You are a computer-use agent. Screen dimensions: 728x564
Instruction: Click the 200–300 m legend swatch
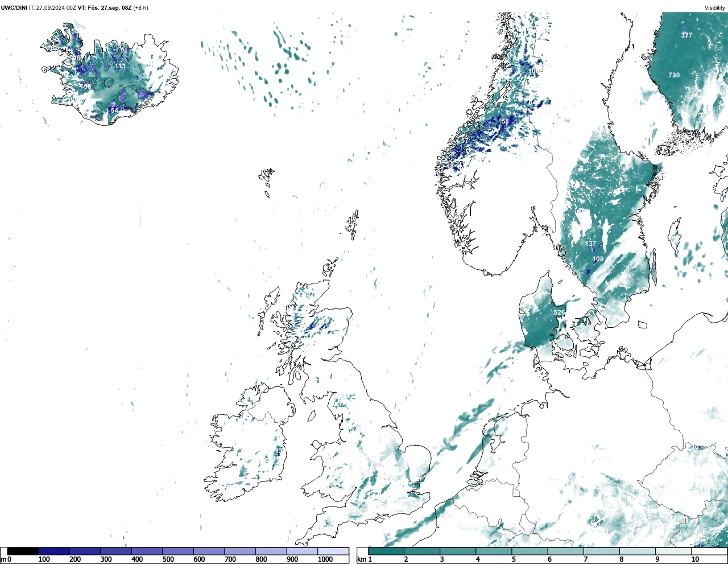pos(85,551)
